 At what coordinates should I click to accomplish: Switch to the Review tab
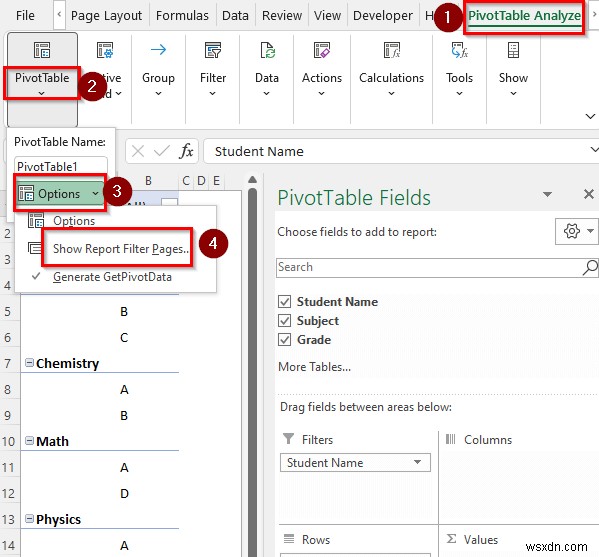point(282,16)
